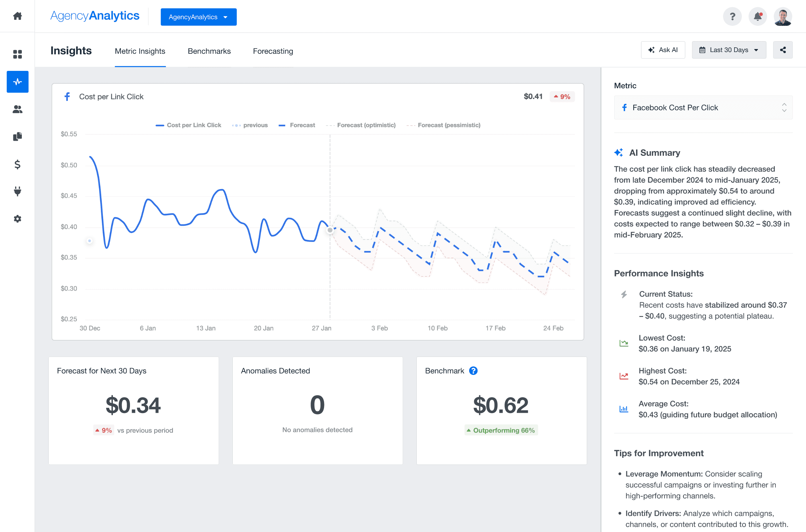Image resolution: width=806 pixels, height=532 pixels.
Task: Switch to the Forecasting tab
Action: (x=273, y=51)
